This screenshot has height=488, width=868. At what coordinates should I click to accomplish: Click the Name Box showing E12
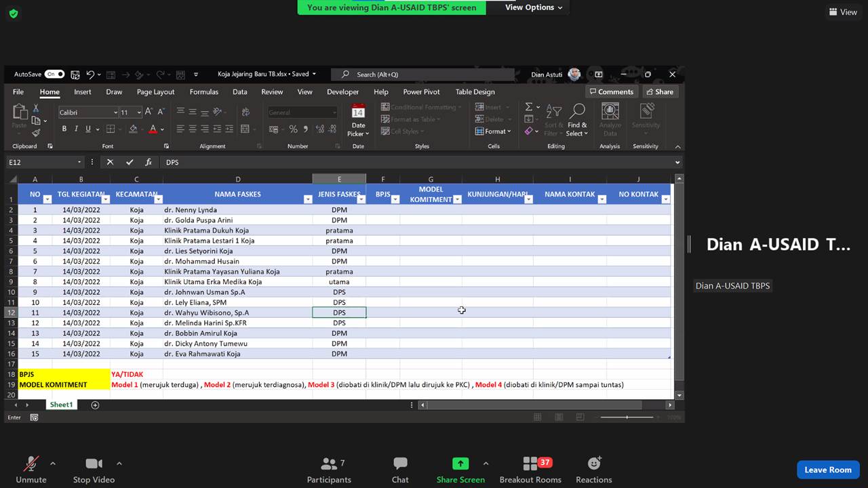41,163
